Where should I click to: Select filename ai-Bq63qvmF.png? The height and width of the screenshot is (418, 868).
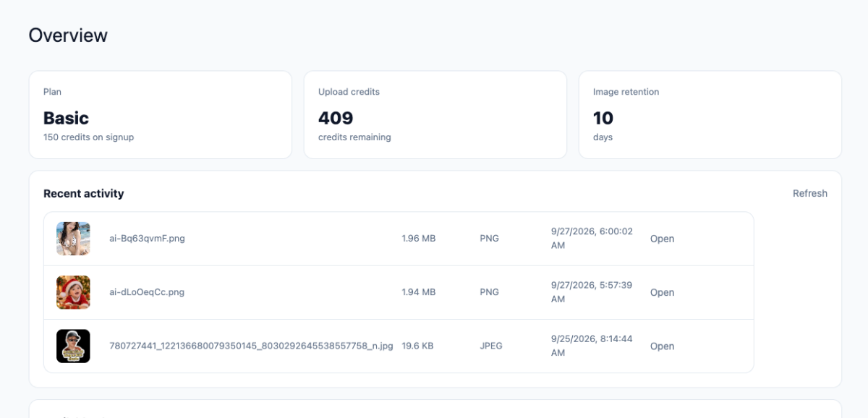point(147,238)
